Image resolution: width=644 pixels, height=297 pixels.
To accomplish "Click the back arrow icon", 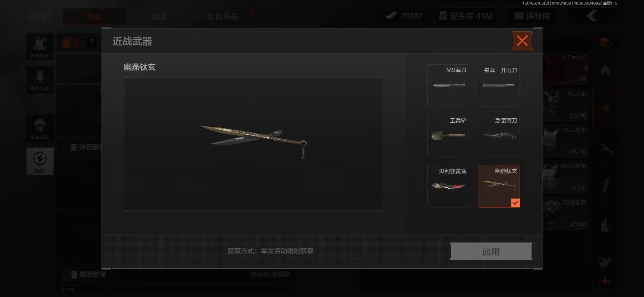I will coord(592,16).
